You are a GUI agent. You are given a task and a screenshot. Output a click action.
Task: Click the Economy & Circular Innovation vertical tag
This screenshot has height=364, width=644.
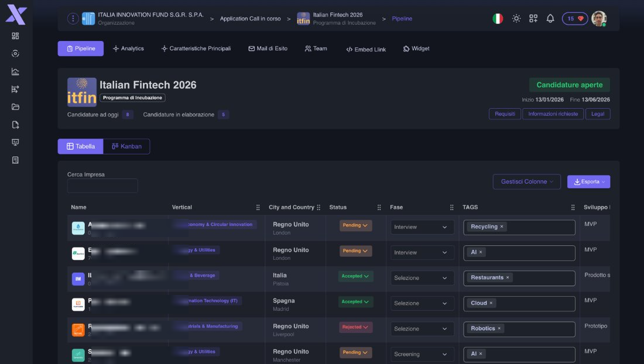point(215,225)
